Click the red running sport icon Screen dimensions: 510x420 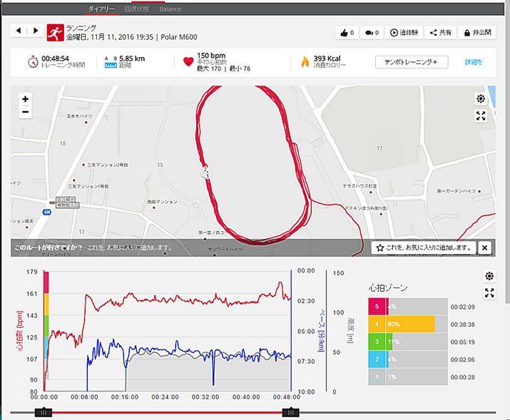point(54,31)
